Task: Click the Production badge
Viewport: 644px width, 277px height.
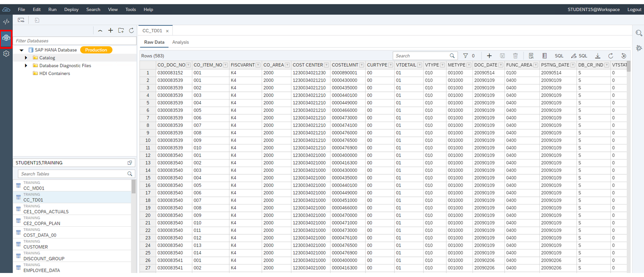Action: click(x=96, y=50)
